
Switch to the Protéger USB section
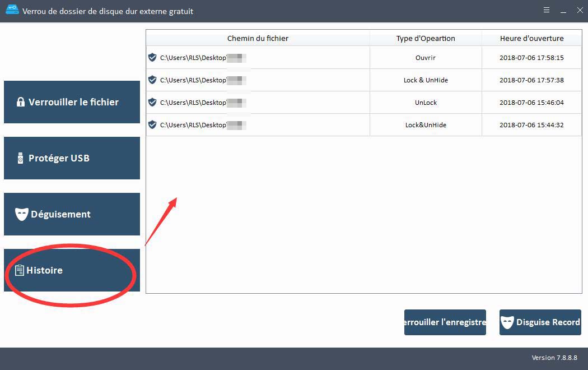[72, 158]
